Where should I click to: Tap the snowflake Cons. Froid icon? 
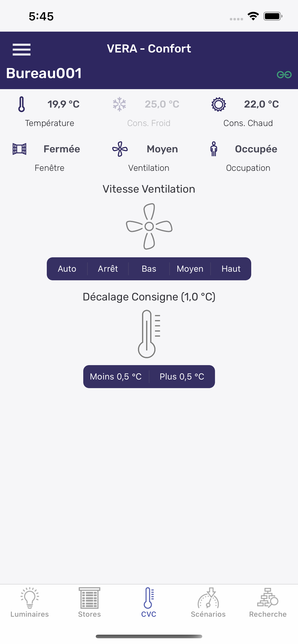tap(119, 104)
